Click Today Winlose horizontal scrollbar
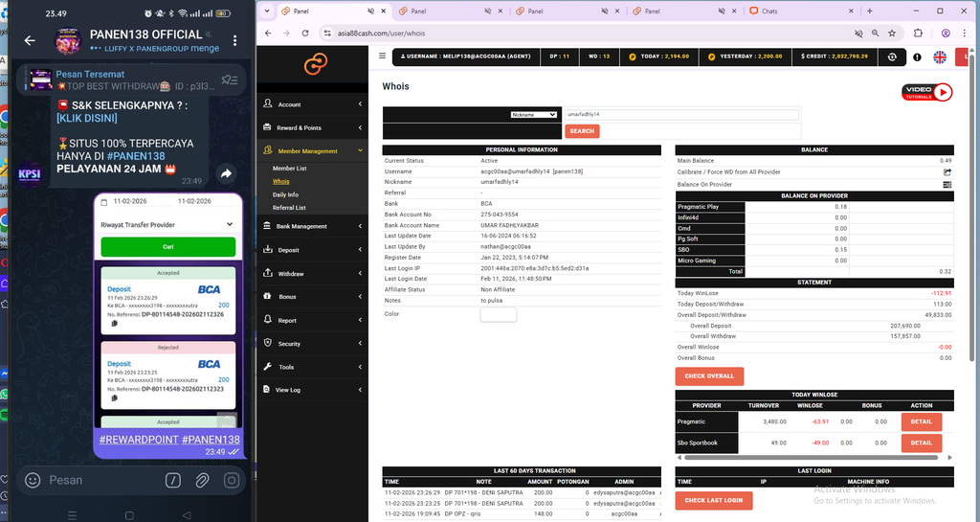Screen dimensions: 980x522 click(811, 458)
